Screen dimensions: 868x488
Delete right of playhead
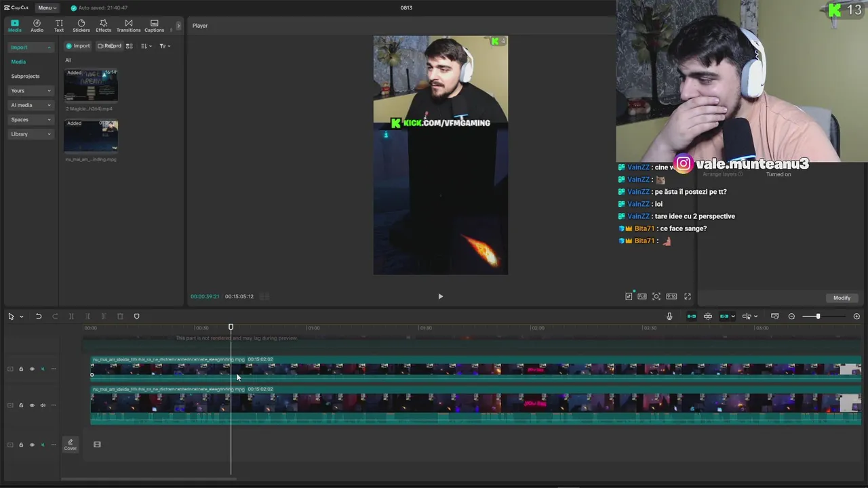coord(104,317)
